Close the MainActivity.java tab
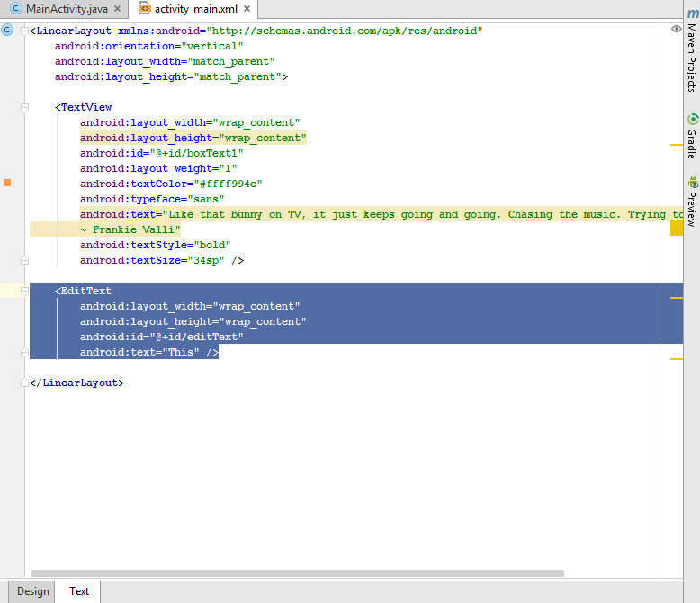This screenshot has height=603, width=700. [118, 9]
